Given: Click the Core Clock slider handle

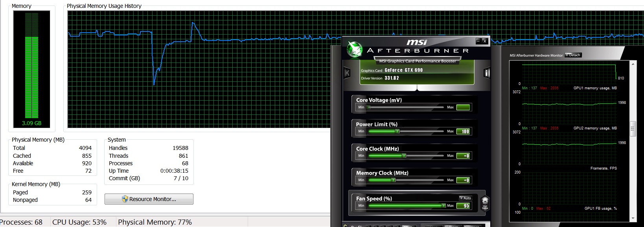Looking at the screenshot, I should (x=404, y=156).
